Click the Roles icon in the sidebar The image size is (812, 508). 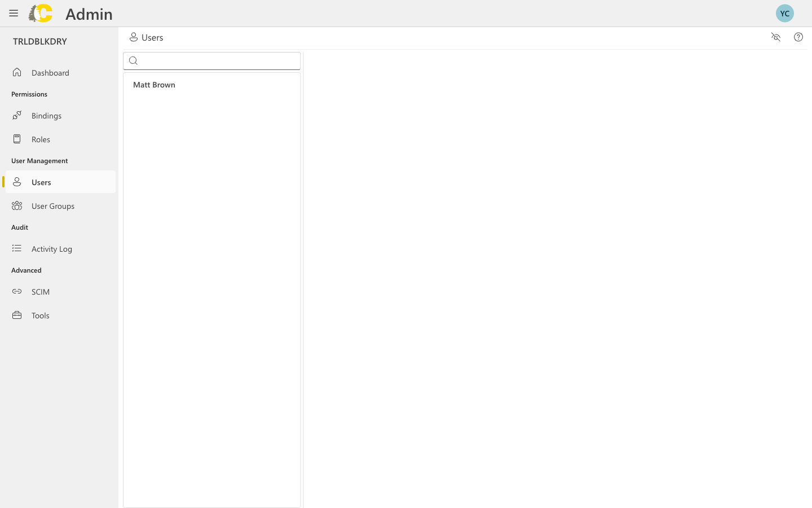(x=17, y=139)
